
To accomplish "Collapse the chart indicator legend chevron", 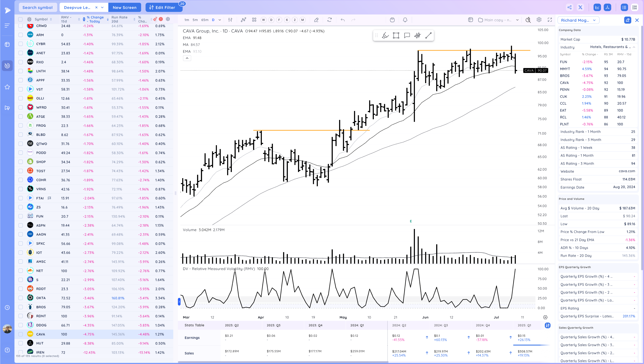I will click(187, 58).
